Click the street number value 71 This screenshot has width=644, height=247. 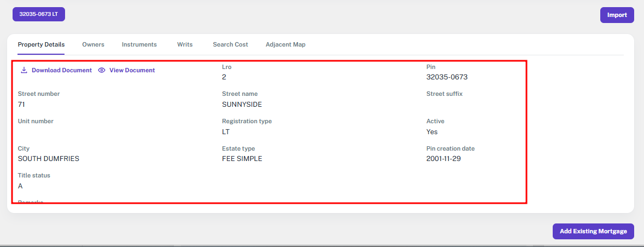pos(21,105)
